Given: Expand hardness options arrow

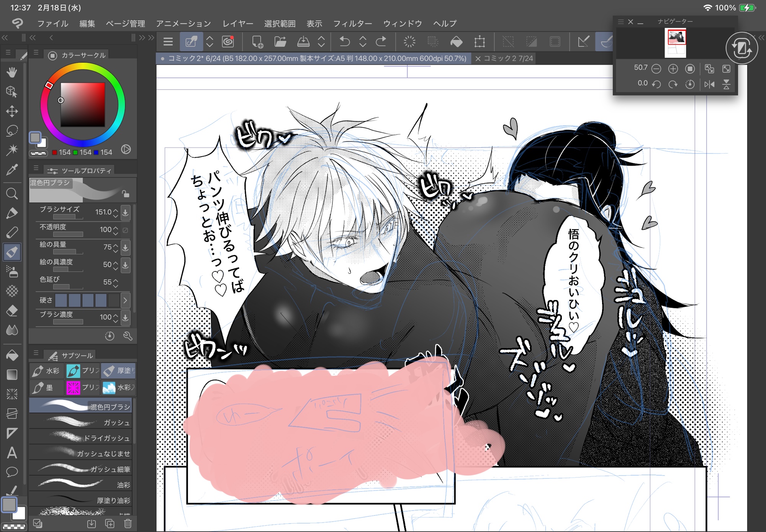Looking at the screenshot, I should click(125, 300).
